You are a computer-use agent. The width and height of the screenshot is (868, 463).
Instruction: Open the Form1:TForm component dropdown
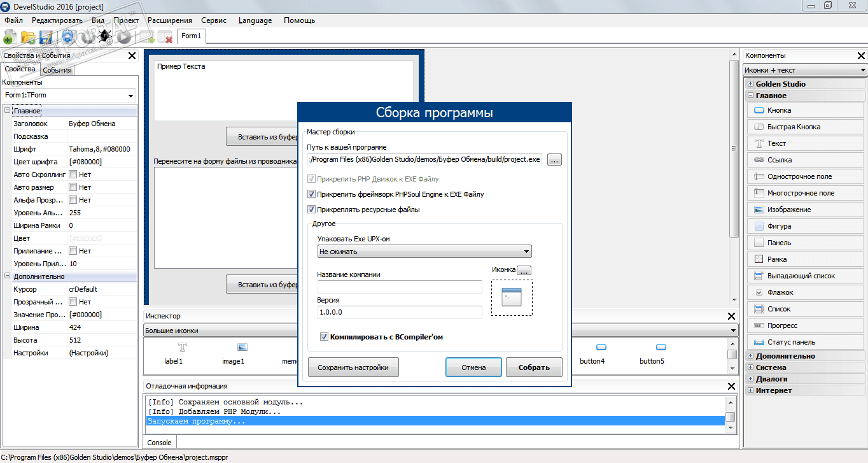[69, 96]
